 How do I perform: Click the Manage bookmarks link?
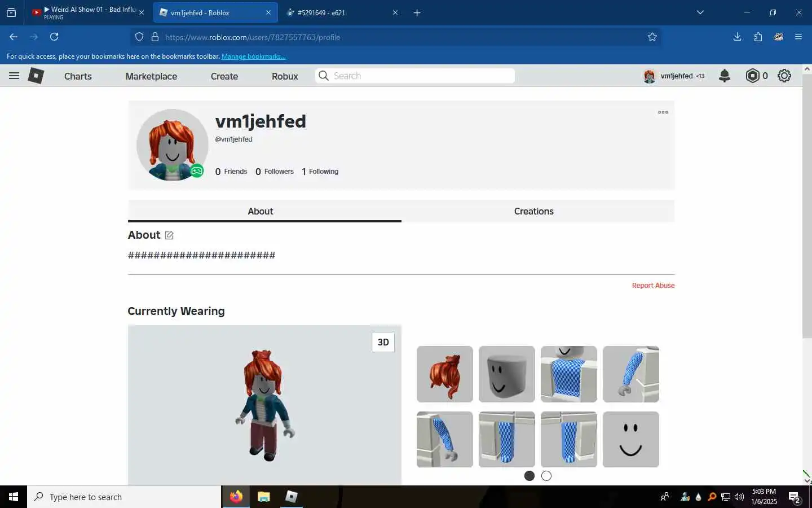coord(254,56)
